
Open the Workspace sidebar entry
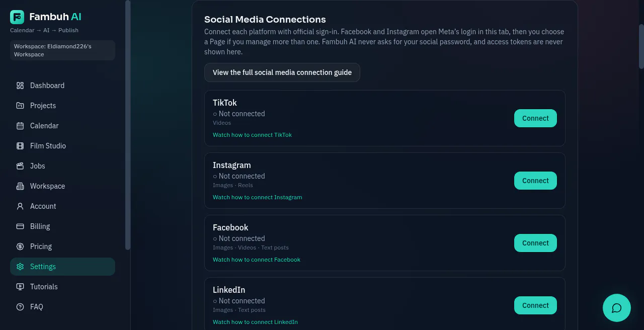[x=62, y=186]
